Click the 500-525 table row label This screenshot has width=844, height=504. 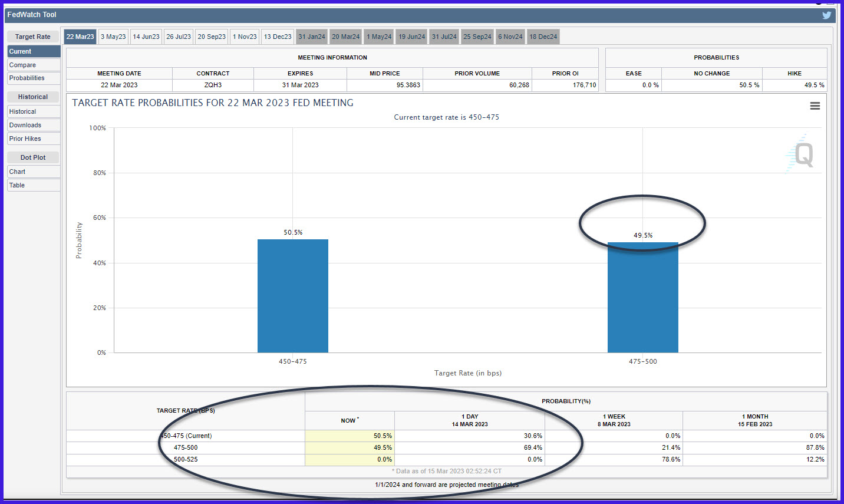(x=186, y=459)
